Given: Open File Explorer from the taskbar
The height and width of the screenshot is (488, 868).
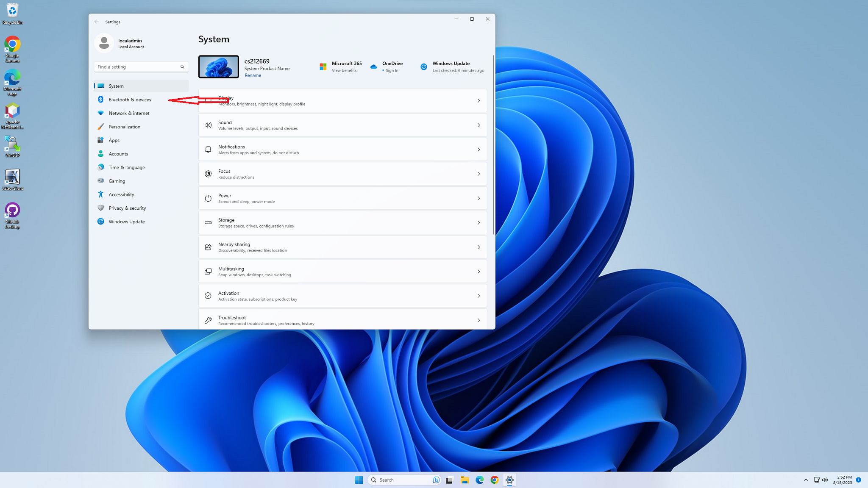Looking at the screenshot, I should (465, 480).
